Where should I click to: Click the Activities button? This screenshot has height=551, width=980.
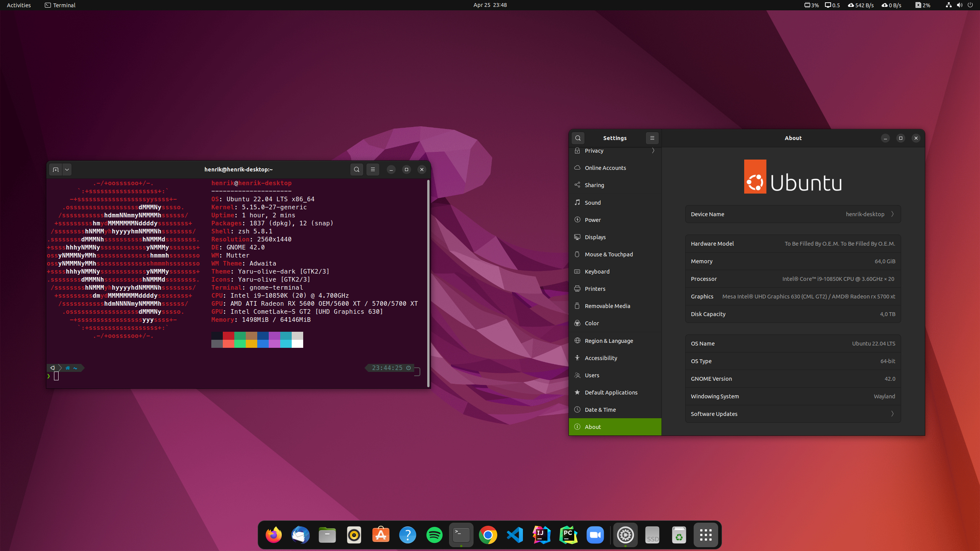[19, 5]
